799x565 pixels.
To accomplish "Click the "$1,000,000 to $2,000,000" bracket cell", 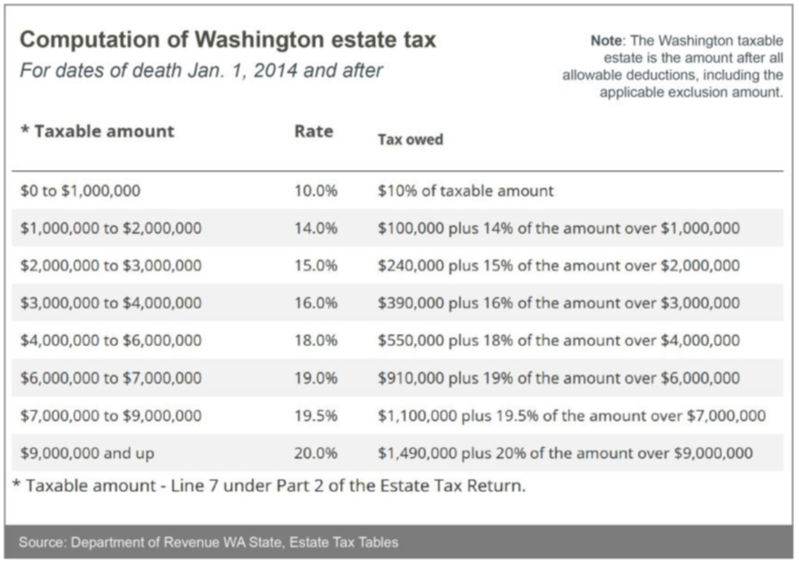I will tap(111, 228).
